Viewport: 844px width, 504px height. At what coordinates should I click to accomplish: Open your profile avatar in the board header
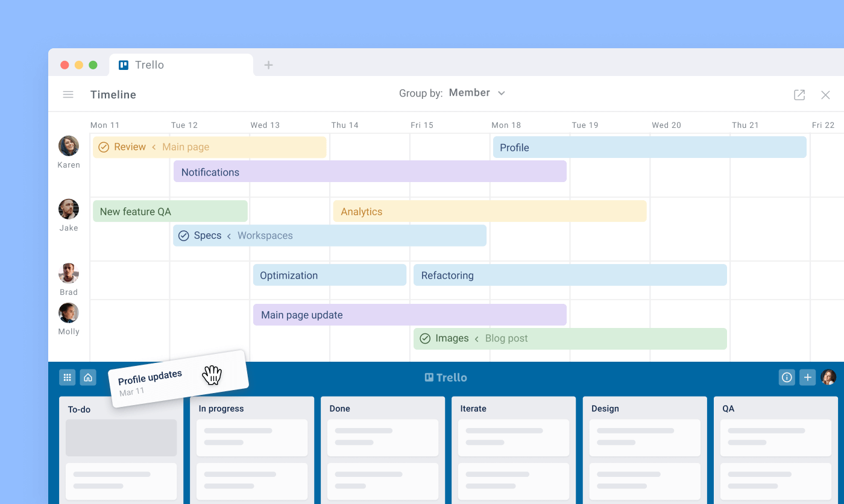[828, 377]
